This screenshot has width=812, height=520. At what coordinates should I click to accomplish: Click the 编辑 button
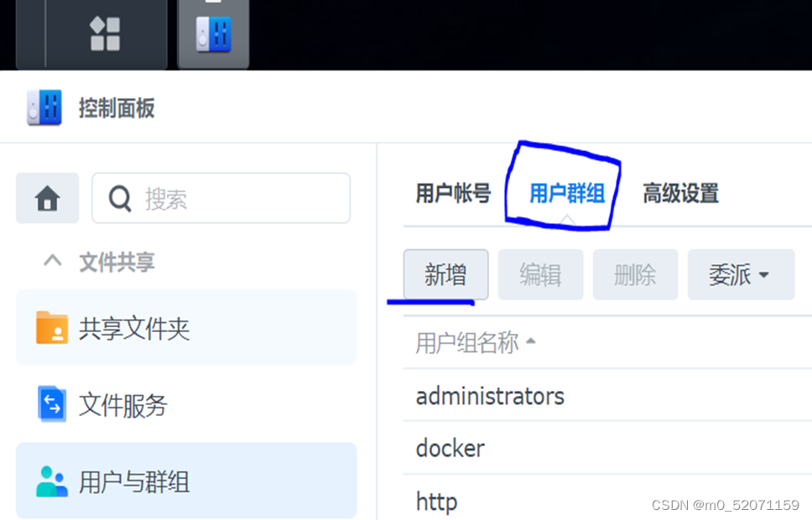541,274
